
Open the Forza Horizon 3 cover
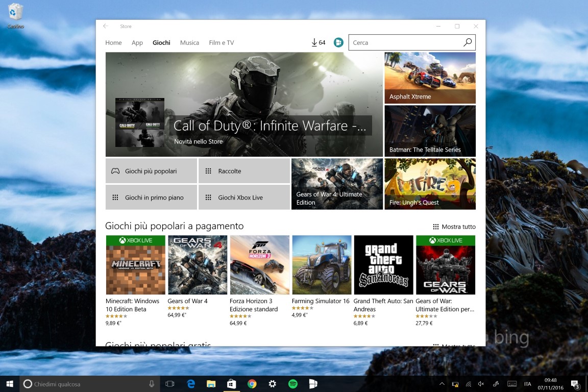click(260, 265)
